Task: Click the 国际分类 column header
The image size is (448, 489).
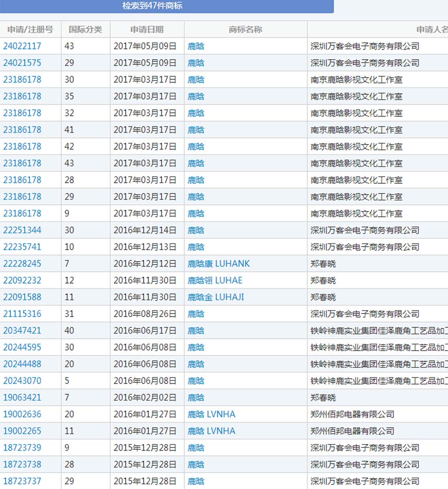Action: 85,29
